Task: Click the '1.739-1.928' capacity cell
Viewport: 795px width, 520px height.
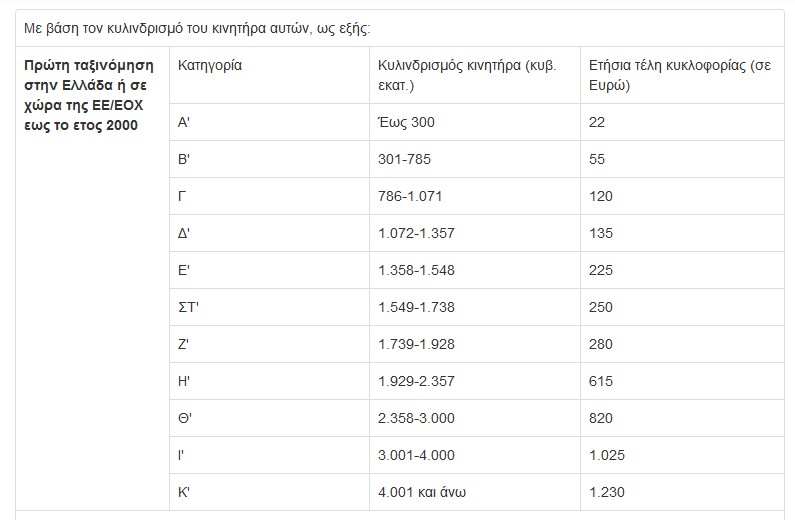Action: coord(416,344)
